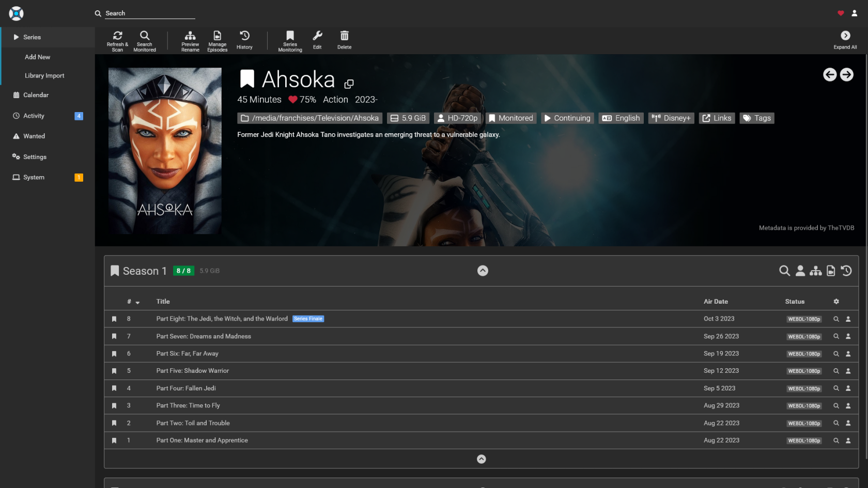Open table options gear in episode header

836,302
